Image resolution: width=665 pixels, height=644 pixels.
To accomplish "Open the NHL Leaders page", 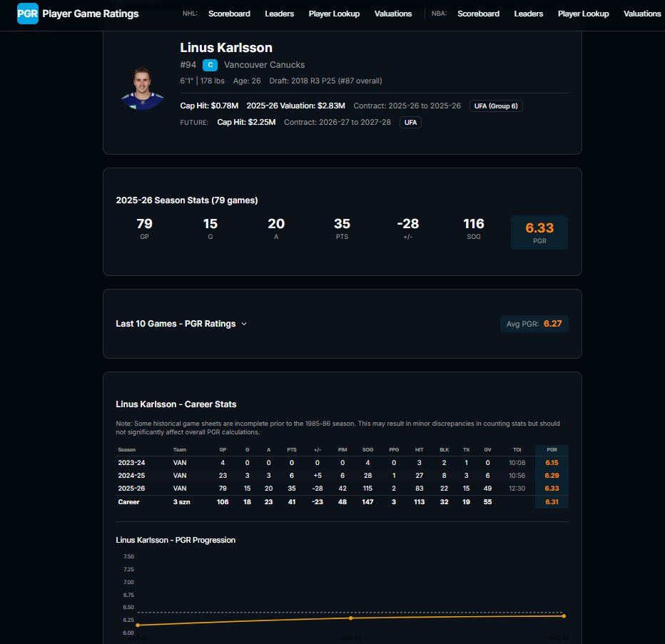I will tap(279, 14).
